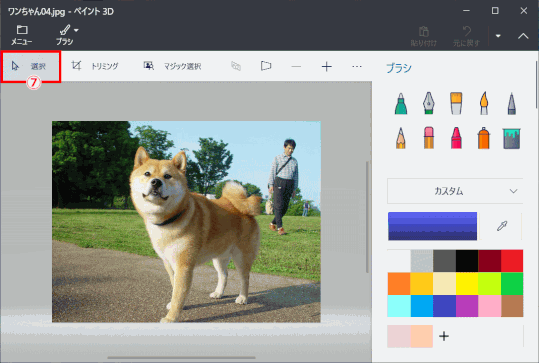Viewport: 539px width, 363px height.
Task: Zoom in with the plus button
Action: [x=327, y=66]
